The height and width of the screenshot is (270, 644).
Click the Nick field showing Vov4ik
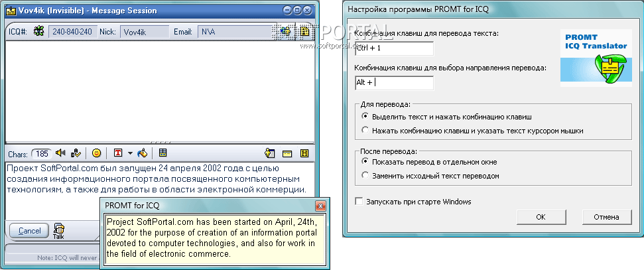pos(145,32)
